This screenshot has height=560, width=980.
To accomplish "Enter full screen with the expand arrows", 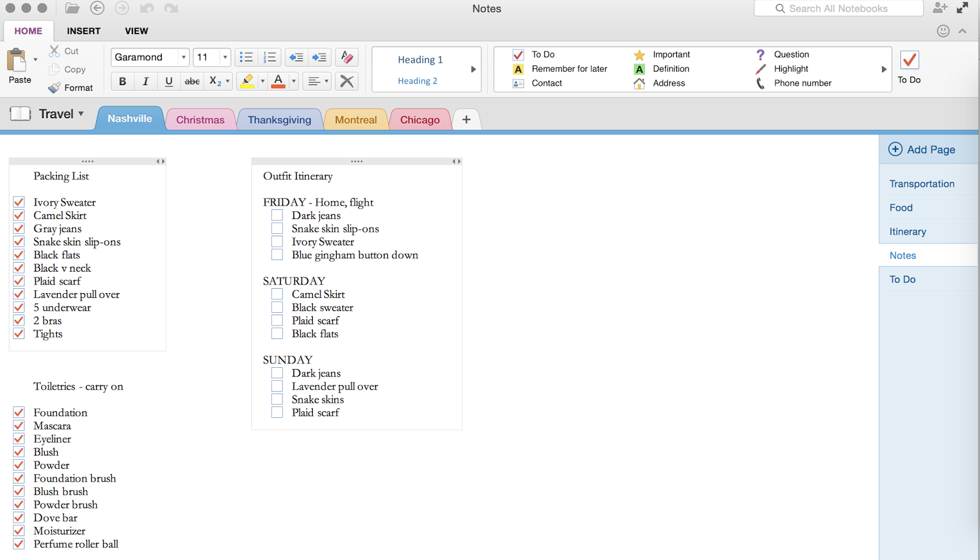I will coord(963,7).
